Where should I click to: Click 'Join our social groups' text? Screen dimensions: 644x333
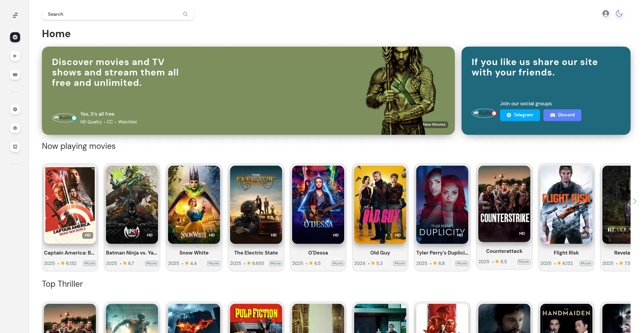point(526,104)
